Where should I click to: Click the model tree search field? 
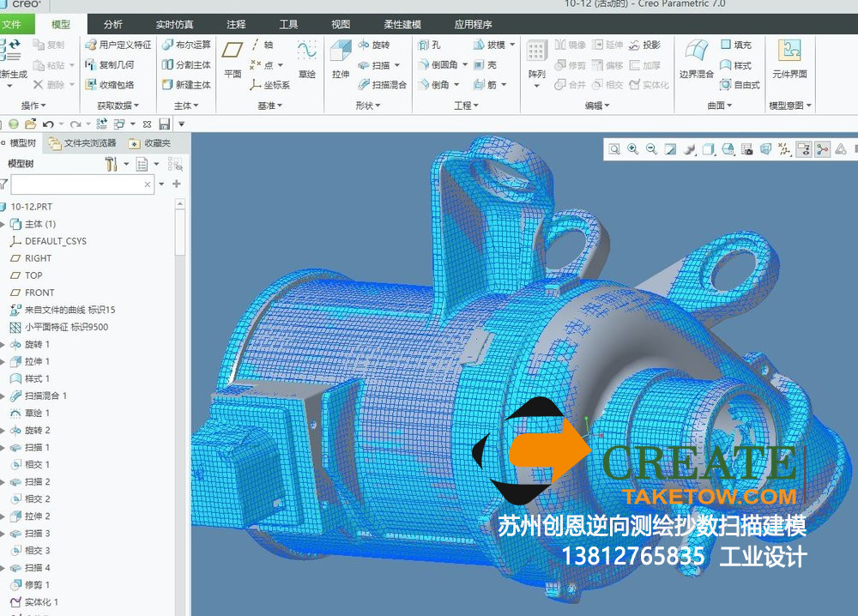point(76,184)
